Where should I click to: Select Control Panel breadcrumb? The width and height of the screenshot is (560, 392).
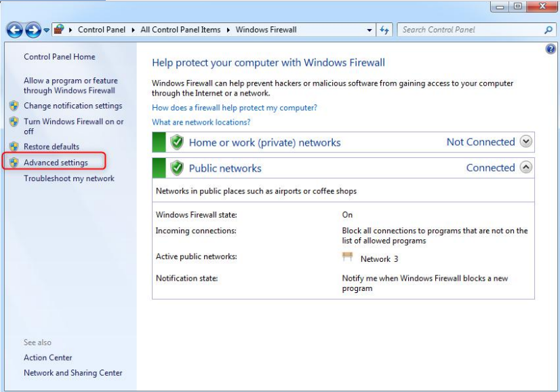point(102,30)
